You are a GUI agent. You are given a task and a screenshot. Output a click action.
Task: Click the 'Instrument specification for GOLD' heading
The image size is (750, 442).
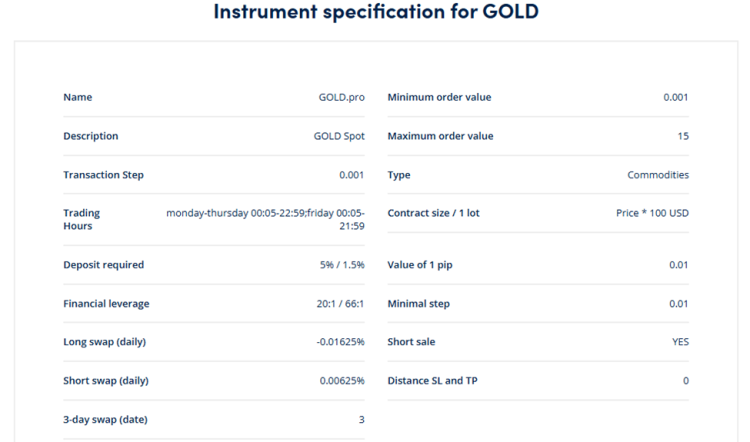click(374, 13)
